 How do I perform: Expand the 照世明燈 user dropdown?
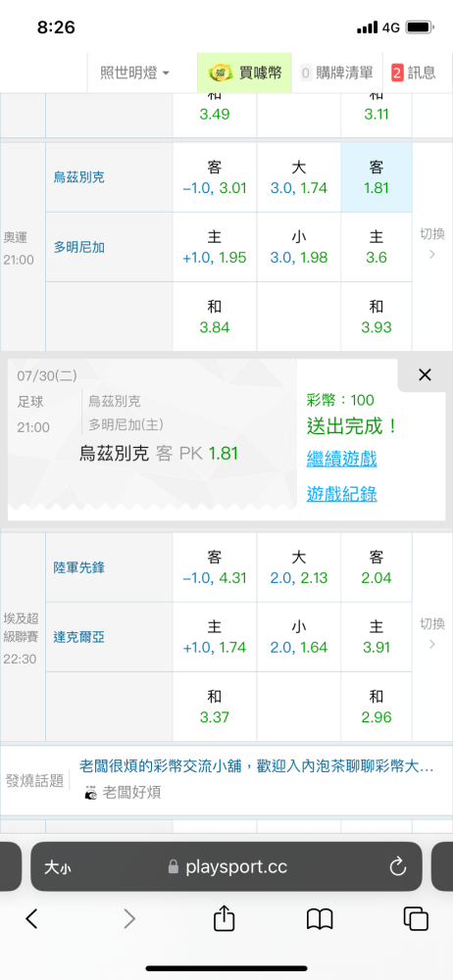tap(134, 73)
